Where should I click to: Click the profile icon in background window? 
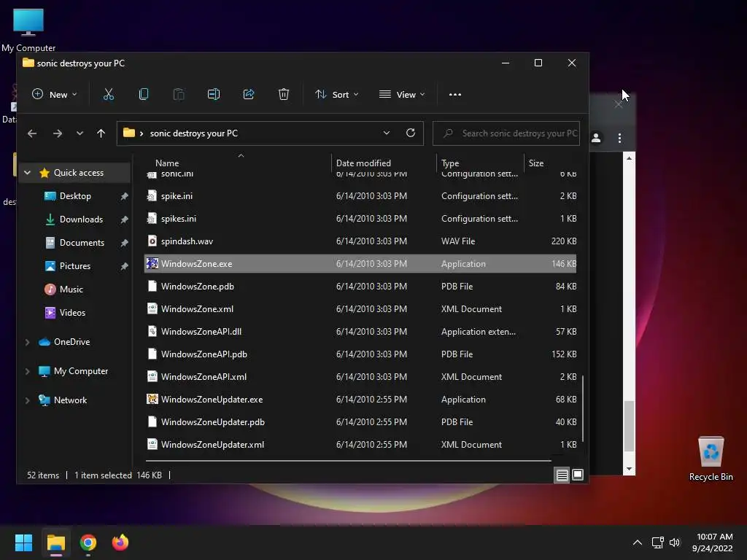[x=596, y=138]
